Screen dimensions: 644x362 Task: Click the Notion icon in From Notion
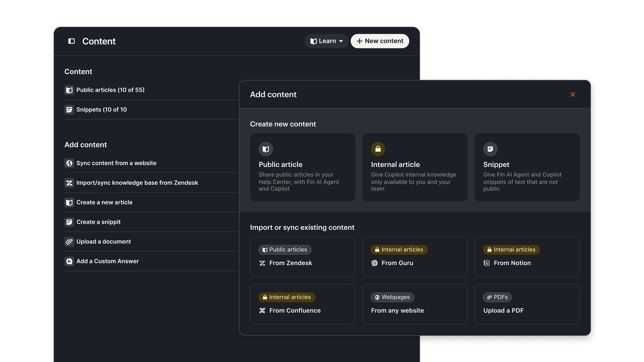487,263
